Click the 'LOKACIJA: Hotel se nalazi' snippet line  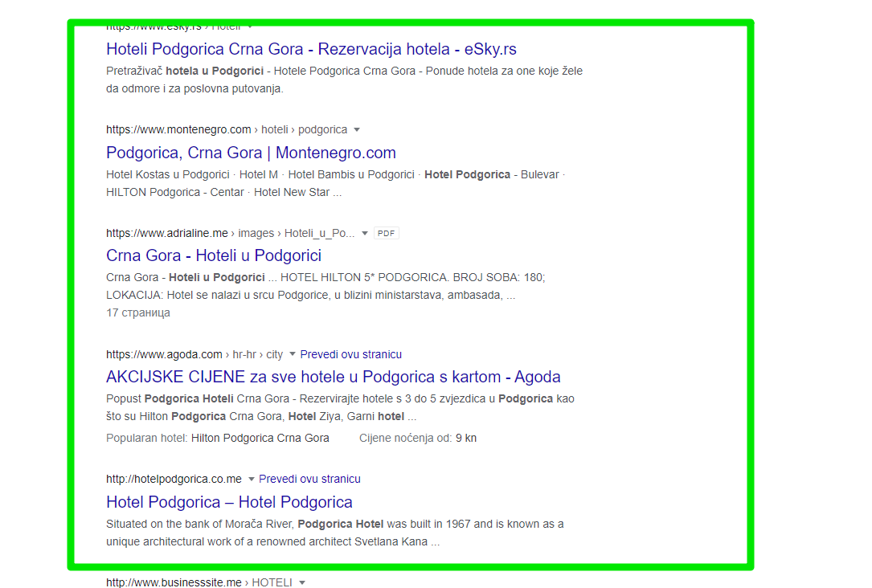click(x=311, y=295)
